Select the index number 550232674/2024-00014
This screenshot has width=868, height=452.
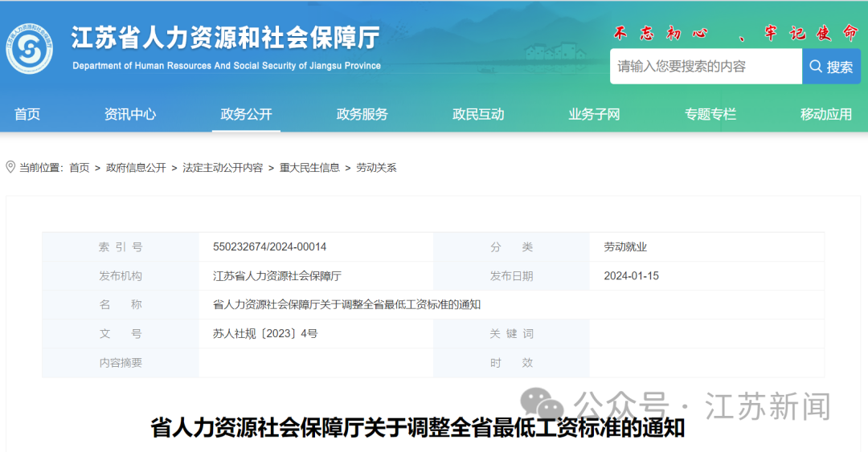click(269, 246)
